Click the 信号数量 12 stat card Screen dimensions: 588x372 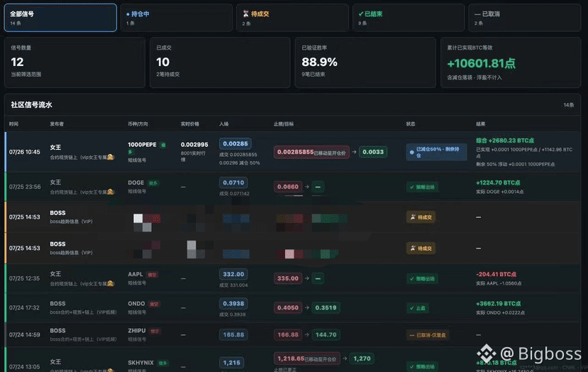point(74,62)
